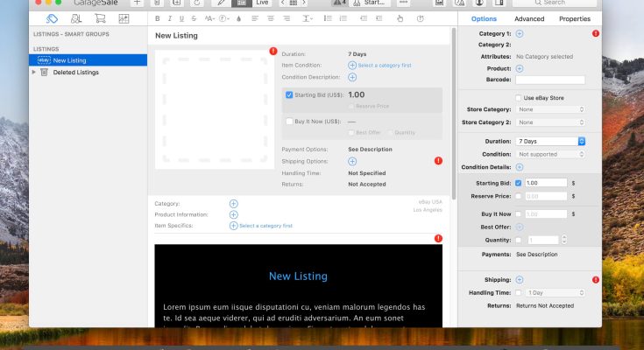
Task: Switch to the Properties tab
Action: pyautogui.click(x=574, y=18)
